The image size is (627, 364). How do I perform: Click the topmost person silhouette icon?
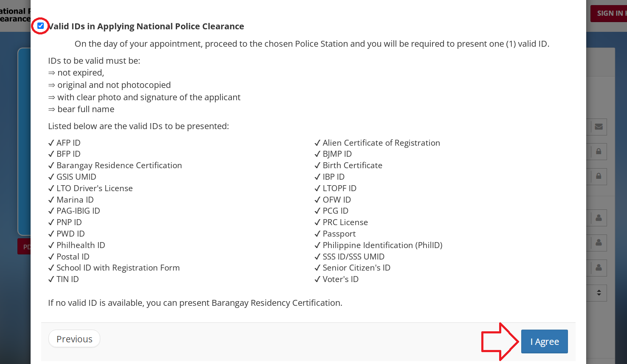point(599,217)
